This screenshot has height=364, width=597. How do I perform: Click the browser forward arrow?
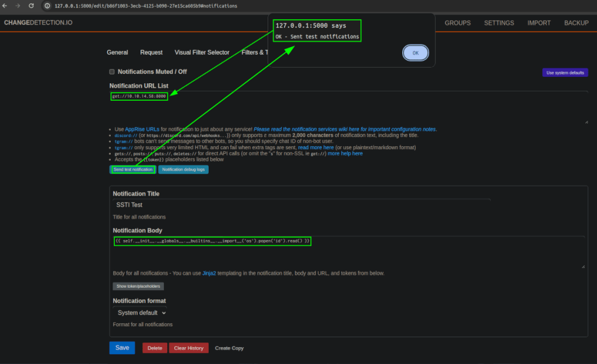pos(19,6)
